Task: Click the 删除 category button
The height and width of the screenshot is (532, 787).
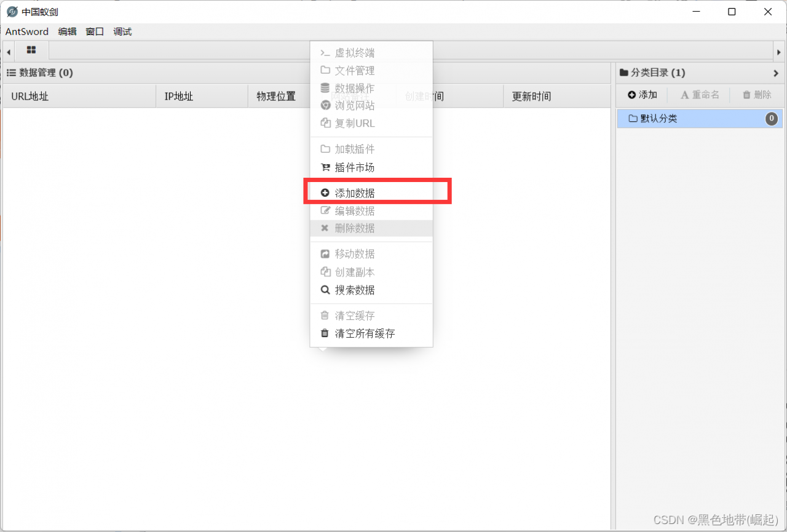Action: pyautogui.click(x=757, y=95)
